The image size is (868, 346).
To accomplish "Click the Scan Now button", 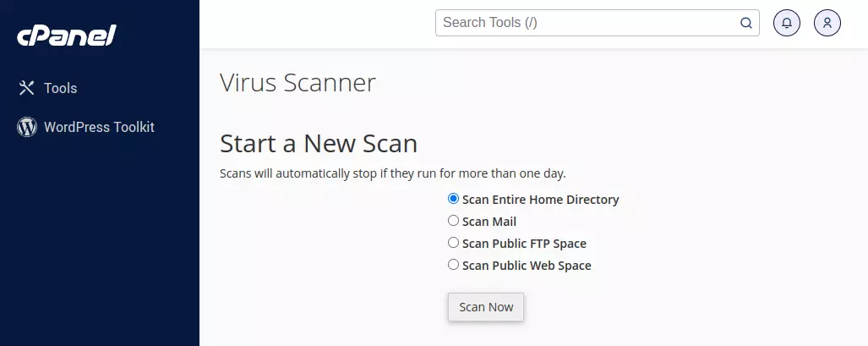I will (486, 306).
